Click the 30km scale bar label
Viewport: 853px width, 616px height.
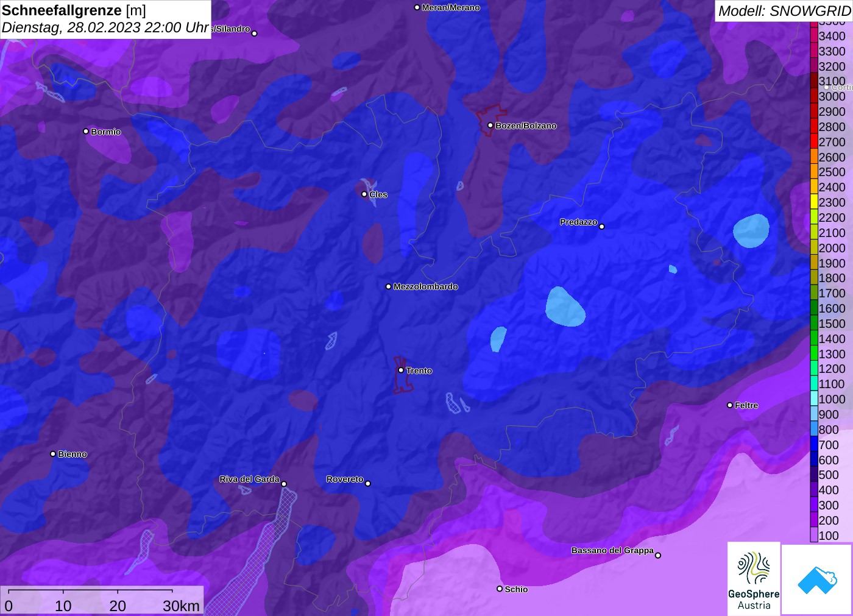tap(182, 606)
